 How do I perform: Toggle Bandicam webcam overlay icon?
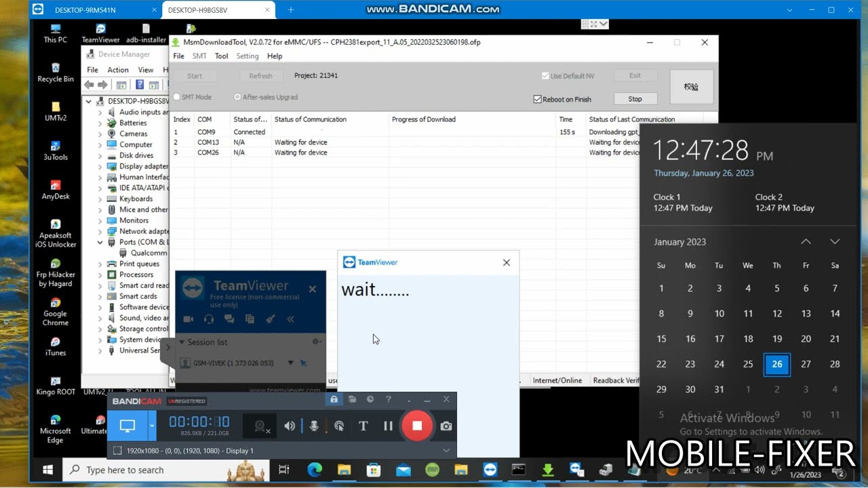(260, 426)
